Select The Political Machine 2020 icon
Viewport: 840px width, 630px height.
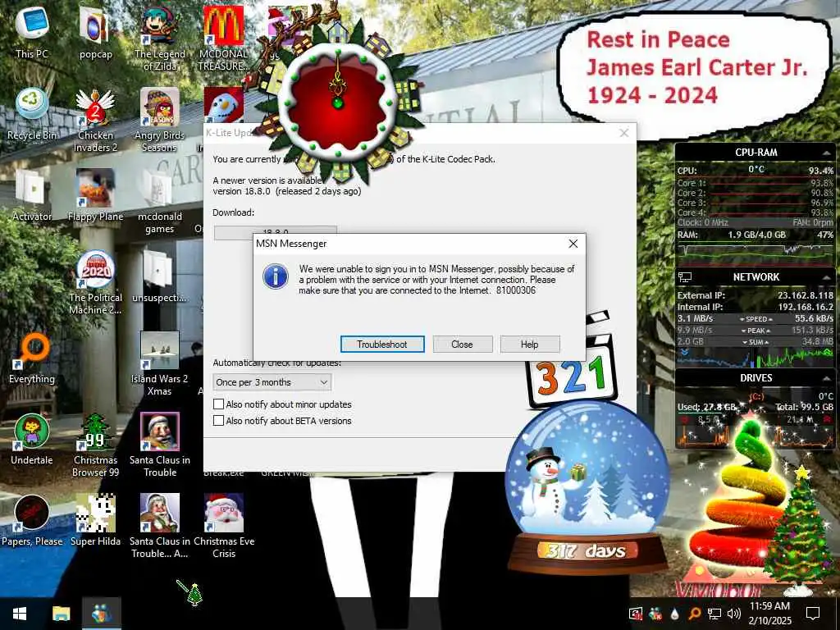pos(95,283)
